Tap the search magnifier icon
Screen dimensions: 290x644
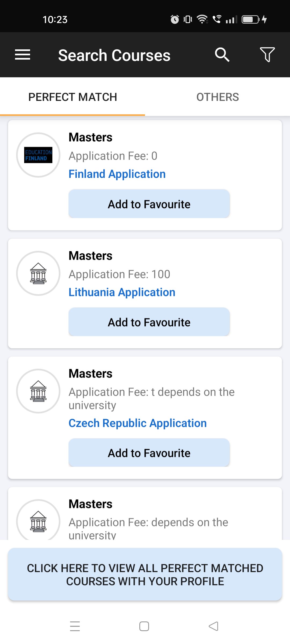(x=222, y=55)
